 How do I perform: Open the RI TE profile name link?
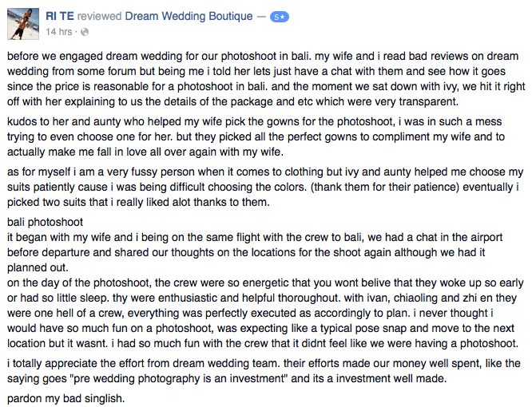pyautogui.click(x=60, y=16)
